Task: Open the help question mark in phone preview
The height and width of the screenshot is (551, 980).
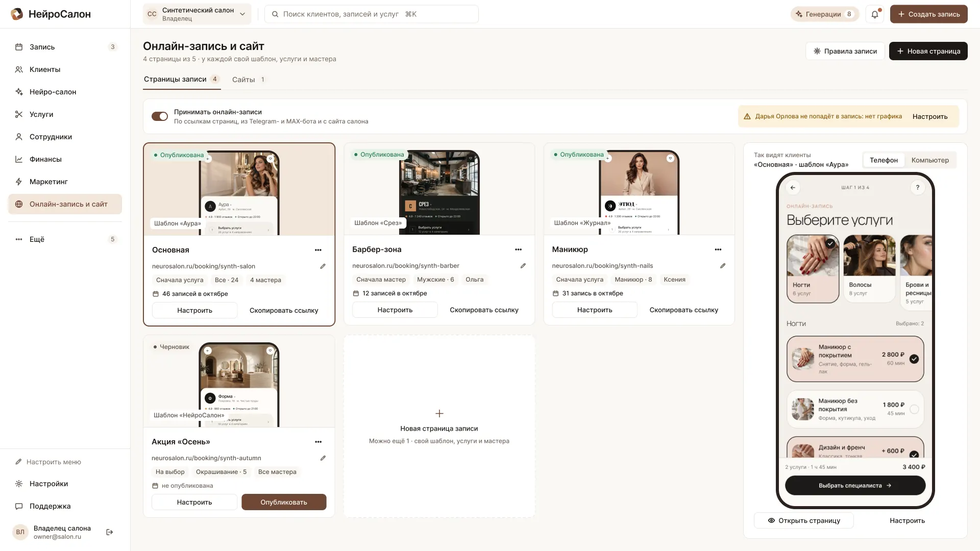Action: pos(917,188)
